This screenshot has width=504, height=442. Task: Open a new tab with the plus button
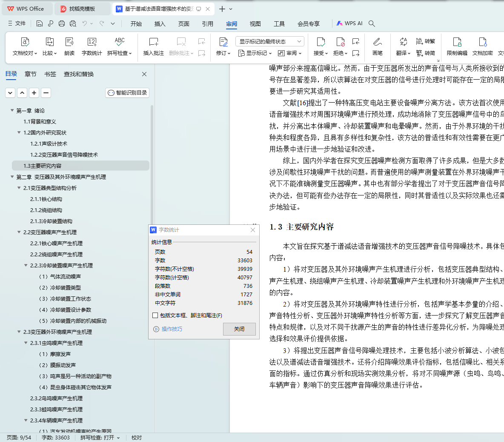(222, 9)
